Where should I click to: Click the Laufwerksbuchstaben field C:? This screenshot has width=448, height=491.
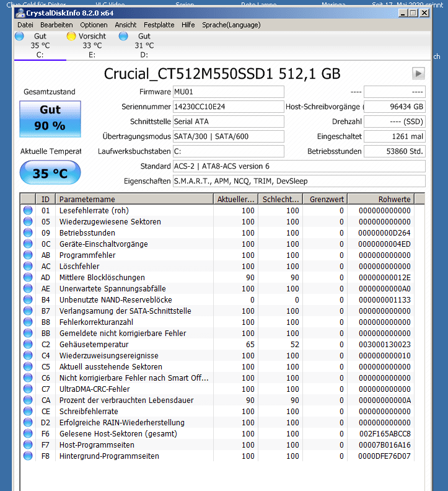pos(229,151)
